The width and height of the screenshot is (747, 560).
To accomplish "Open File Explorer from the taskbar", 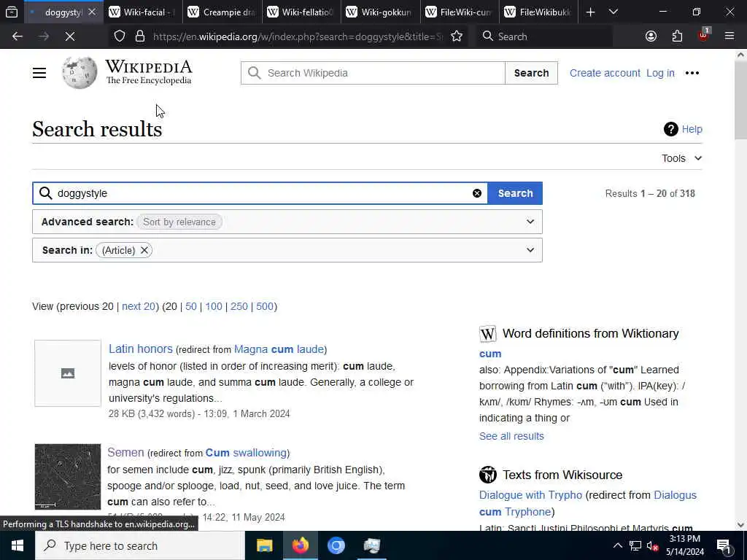I will click(264, 545).
